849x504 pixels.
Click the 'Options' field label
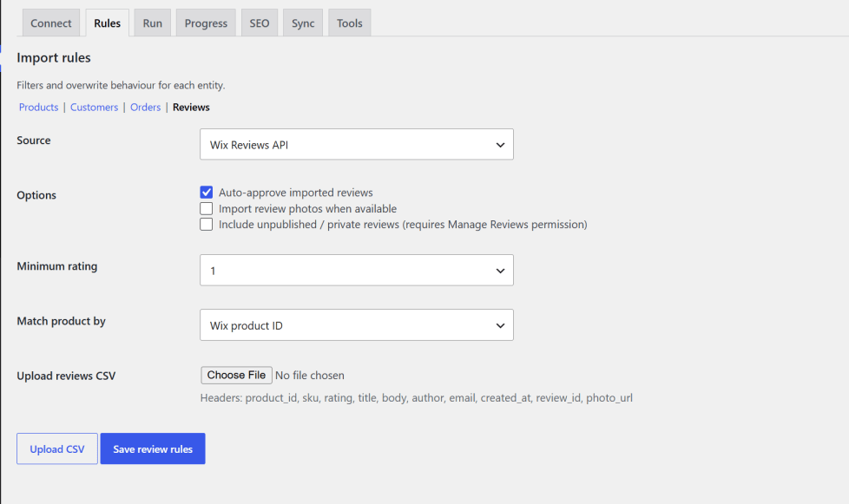tap(36, 195)
